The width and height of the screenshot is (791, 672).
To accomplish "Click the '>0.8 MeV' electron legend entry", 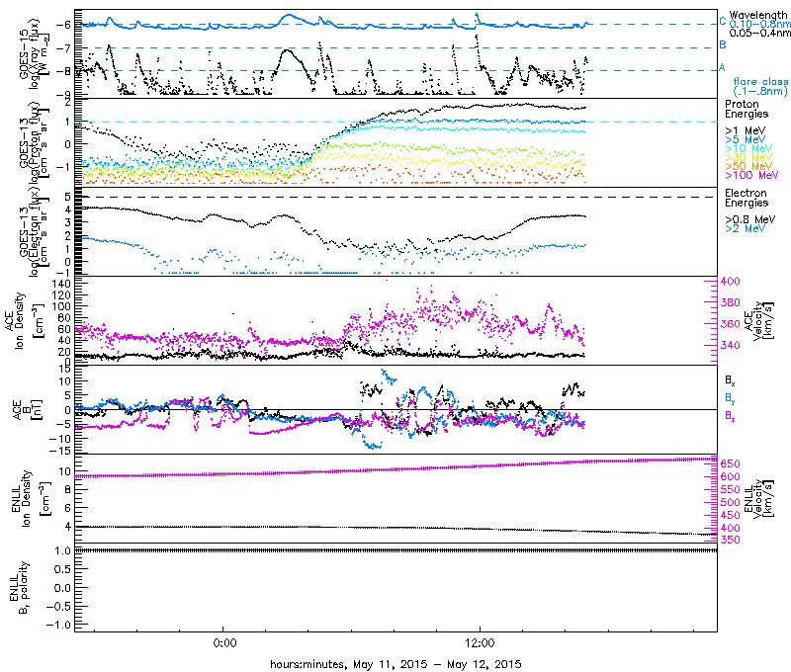I will 750,219.
